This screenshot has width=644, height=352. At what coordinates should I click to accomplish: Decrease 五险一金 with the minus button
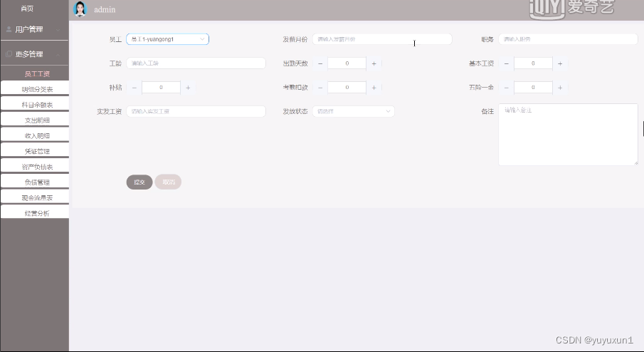point(507,88)
